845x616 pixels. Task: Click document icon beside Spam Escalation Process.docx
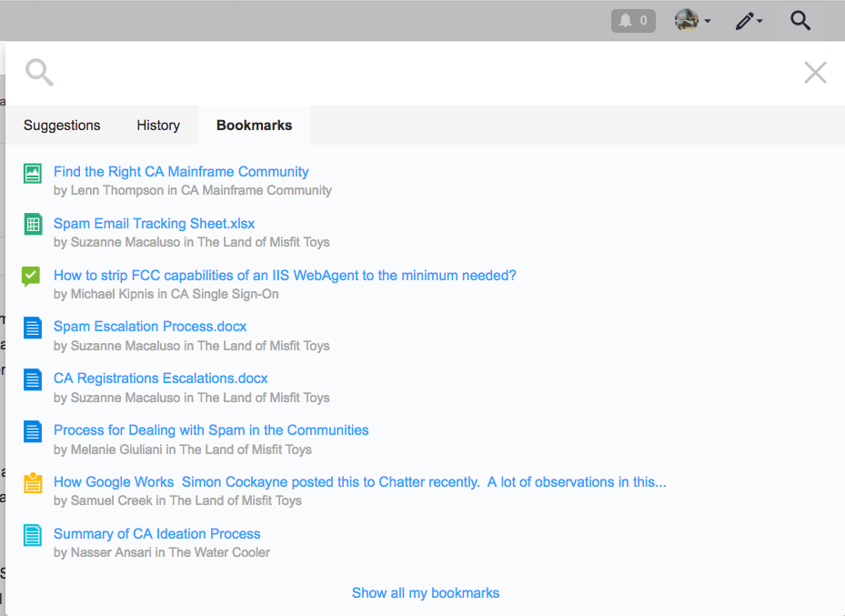pyautogui.click(x=33, y=328)
